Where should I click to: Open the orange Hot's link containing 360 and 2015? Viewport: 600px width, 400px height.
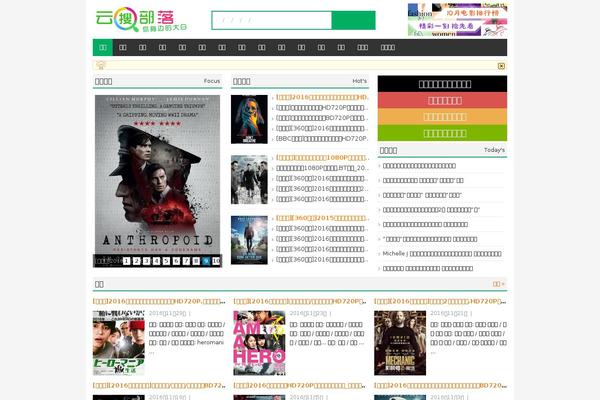click(322, 218)
